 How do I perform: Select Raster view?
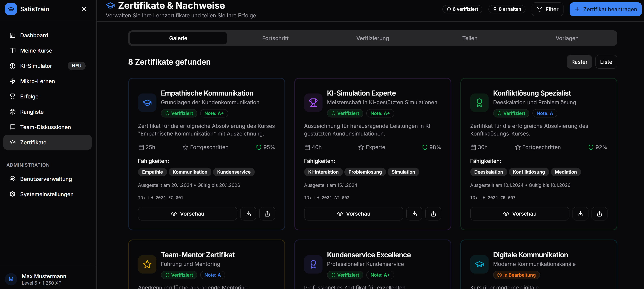pyautogui.click(x=579, y=62)
